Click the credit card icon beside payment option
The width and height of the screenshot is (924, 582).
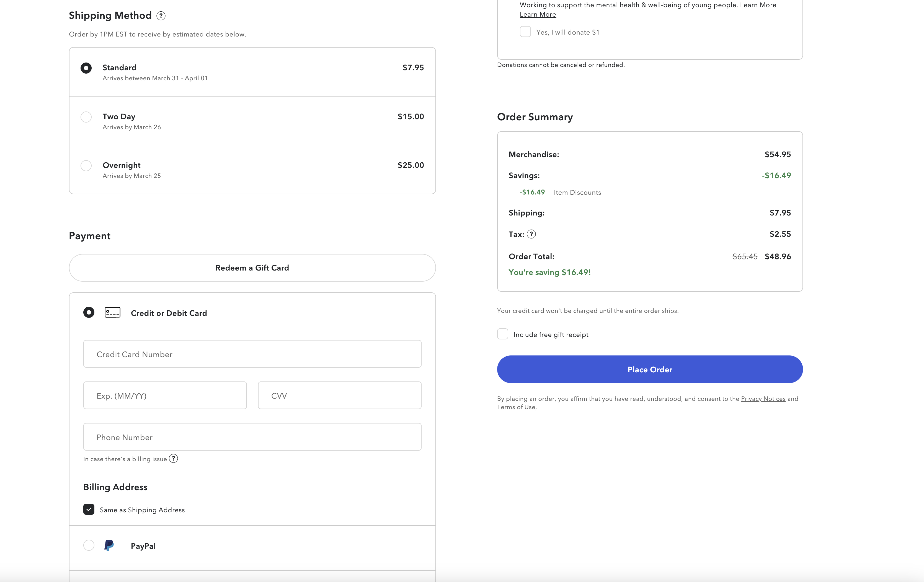112,313
